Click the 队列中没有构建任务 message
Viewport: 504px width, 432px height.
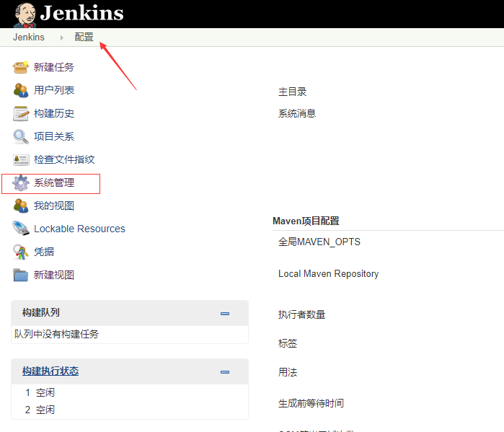click(56, 335)
